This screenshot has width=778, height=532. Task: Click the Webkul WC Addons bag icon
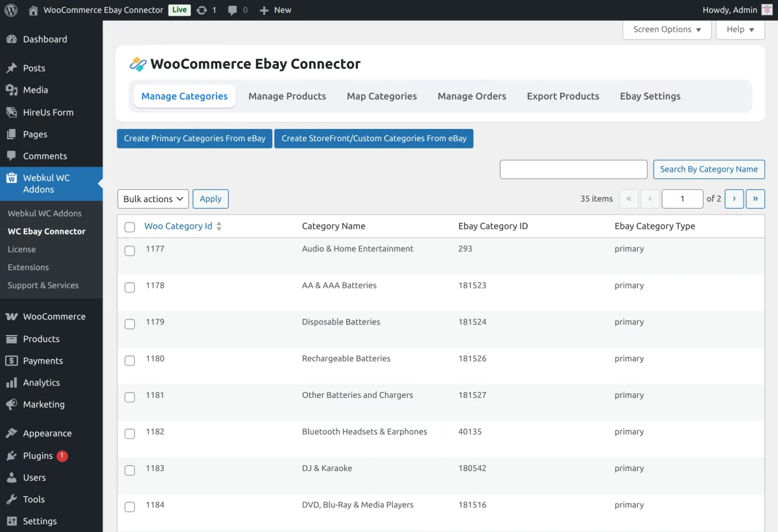point(12,178)
